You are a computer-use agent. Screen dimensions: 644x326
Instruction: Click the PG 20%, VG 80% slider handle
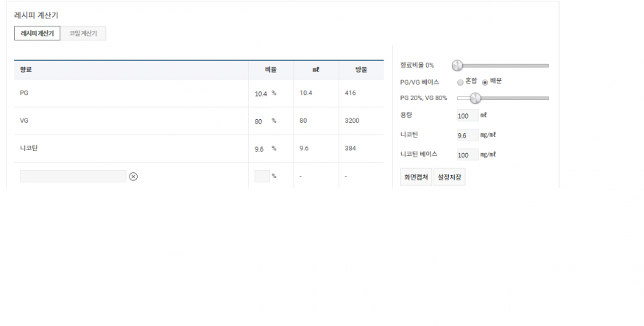(475, 98)
